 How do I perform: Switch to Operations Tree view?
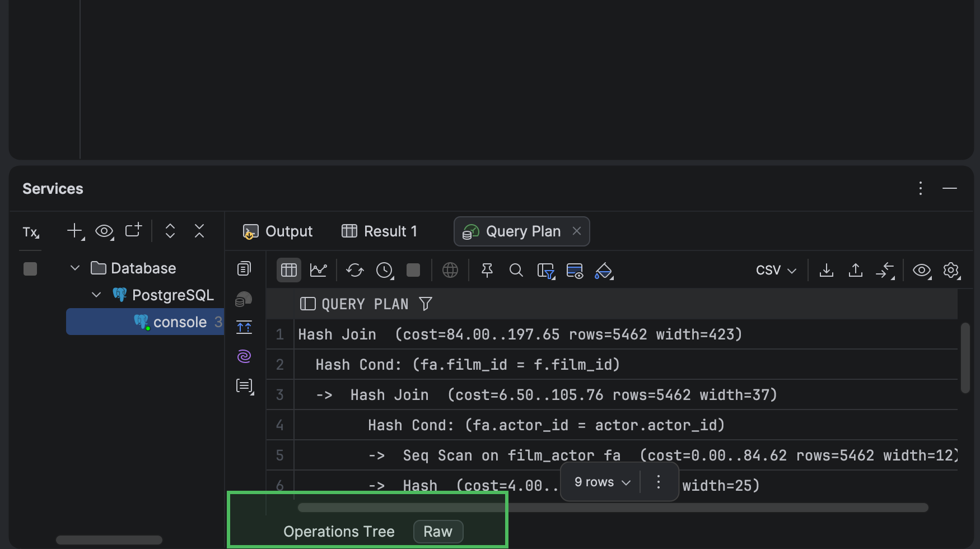click(x=339, y=532)
